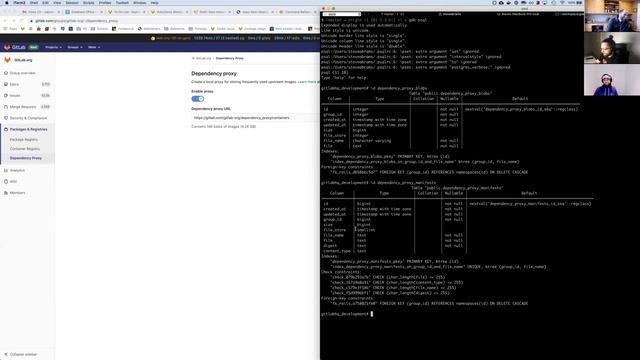Open the Help menu
The image size is (640, 360).
(154, 3)
